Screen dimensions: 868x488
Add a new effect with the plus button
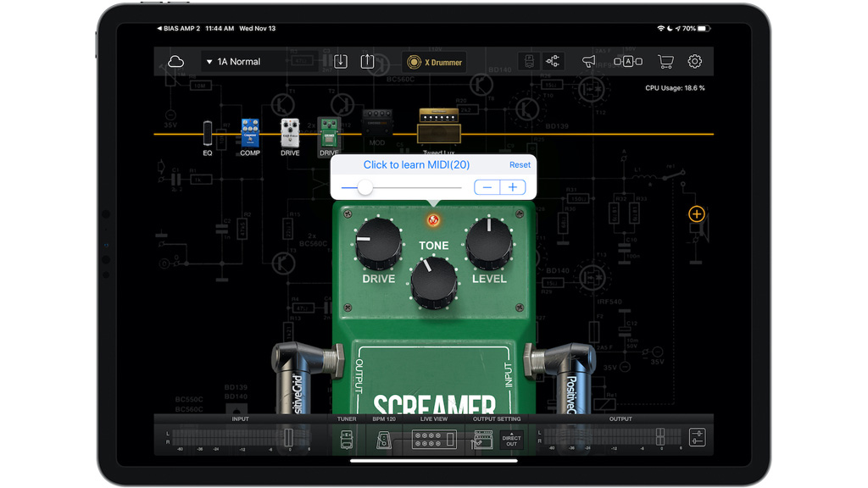(x=697, y=214)
